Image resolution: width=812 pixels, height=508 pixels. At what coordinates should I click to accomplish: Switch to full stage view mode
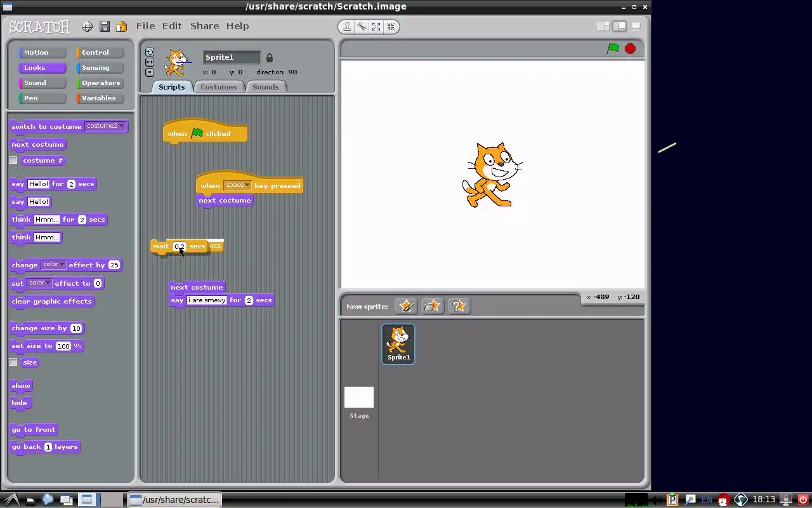tap(619, 26)
